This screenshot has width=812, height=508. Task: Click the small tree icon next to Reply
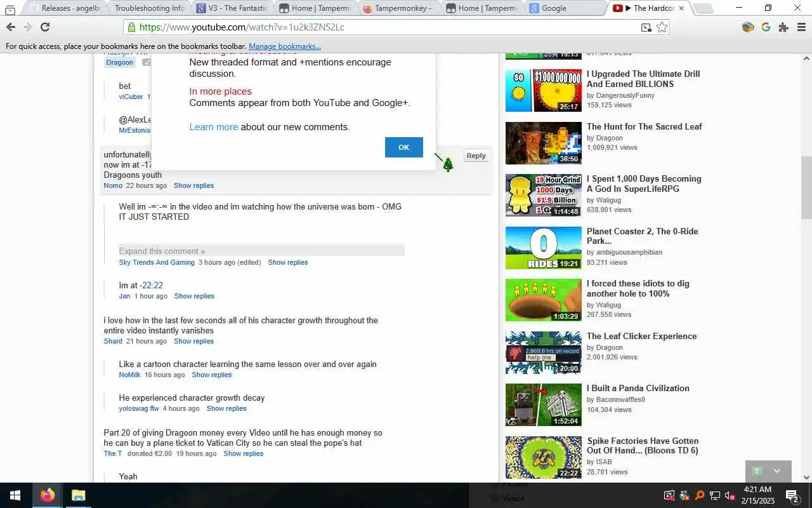click(449, 164)
